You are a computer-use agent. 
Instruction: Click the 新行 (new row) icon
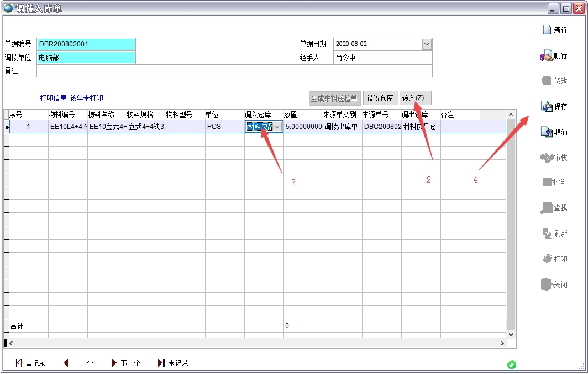coord(547,30)
